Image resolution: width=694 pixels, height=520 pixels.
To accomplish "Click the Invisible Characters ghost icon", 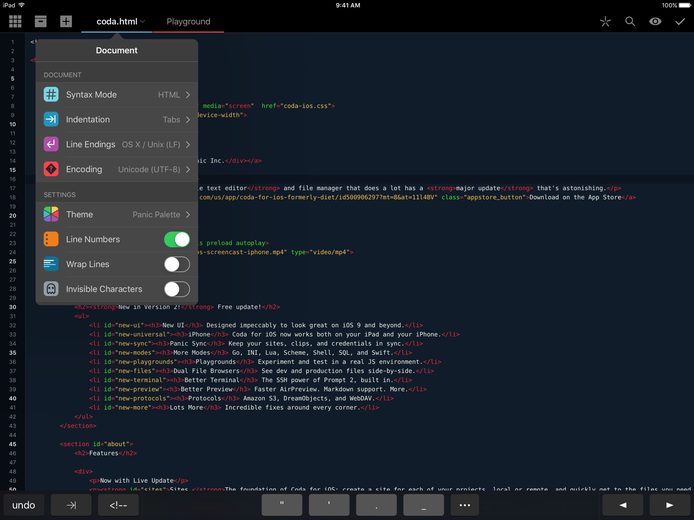I will 51,289.
